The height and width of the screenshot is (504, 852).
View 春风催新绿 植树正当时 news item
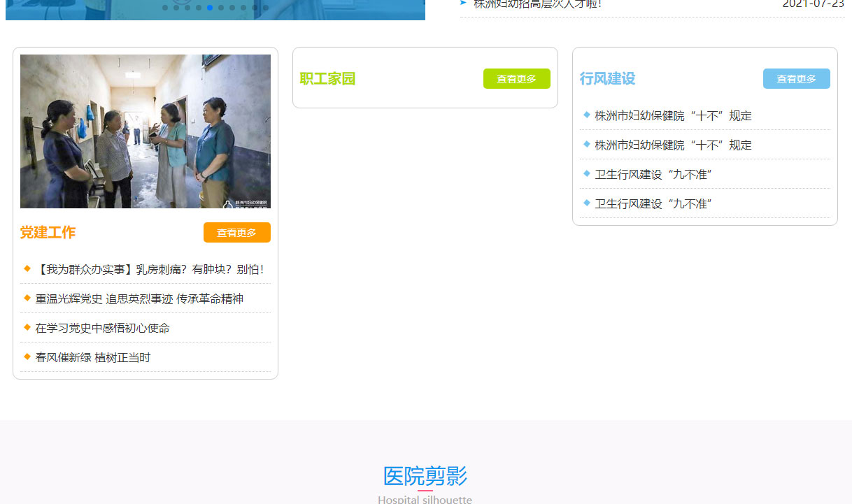pos(93,357)
